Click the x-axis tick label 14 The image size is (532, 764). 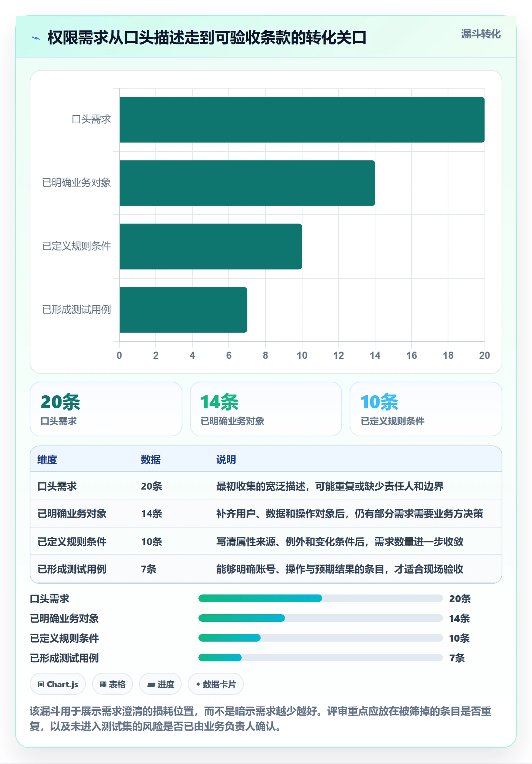click(x=375, y=355)
